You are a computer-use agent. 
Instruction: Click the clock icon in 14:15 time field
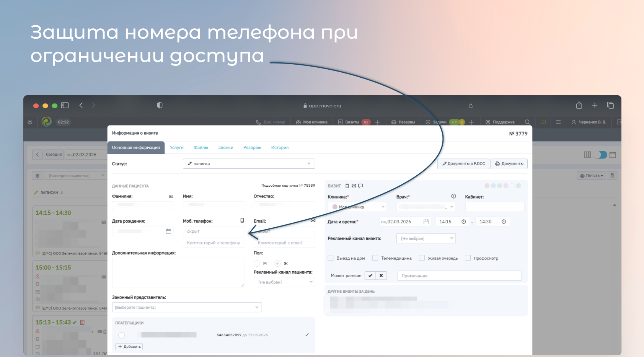(x=464, y=222)
